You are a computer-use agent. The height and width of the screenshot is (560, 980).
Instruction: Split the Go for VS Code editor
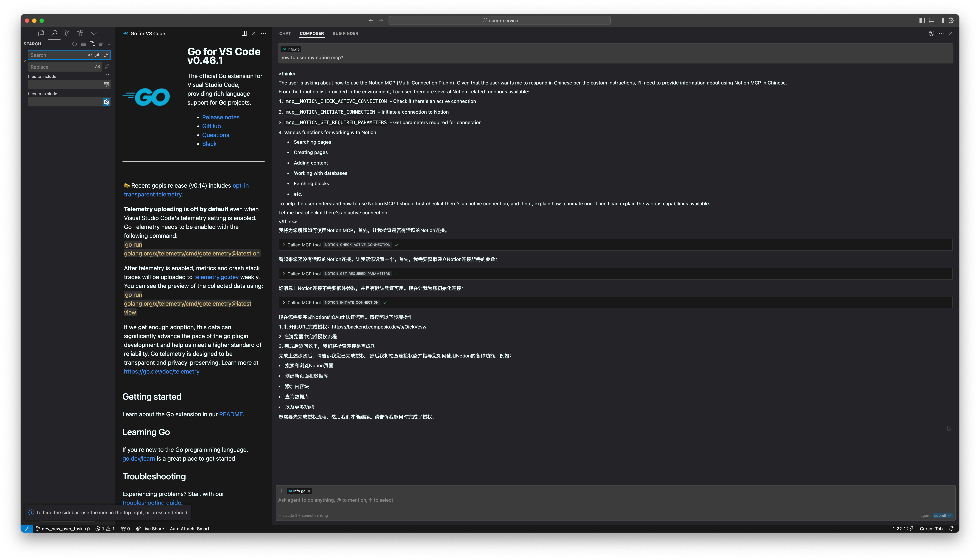click(244, 33)
